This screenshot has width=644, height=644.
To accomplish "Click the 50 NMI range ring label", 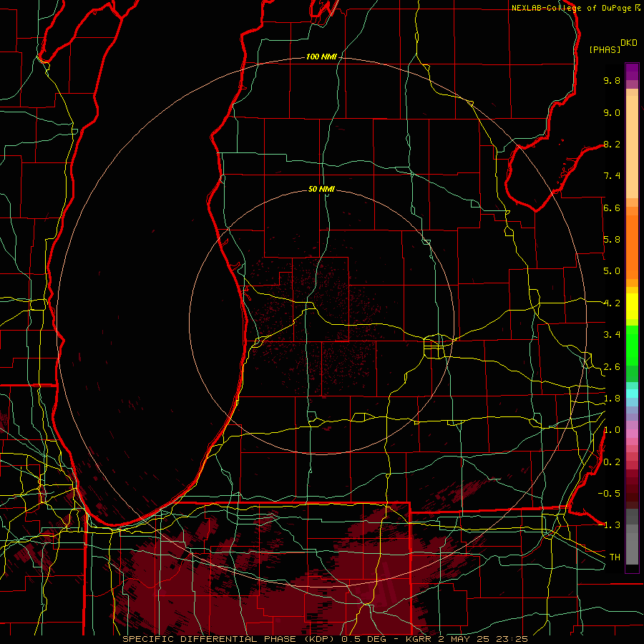I will coord(321,189).
